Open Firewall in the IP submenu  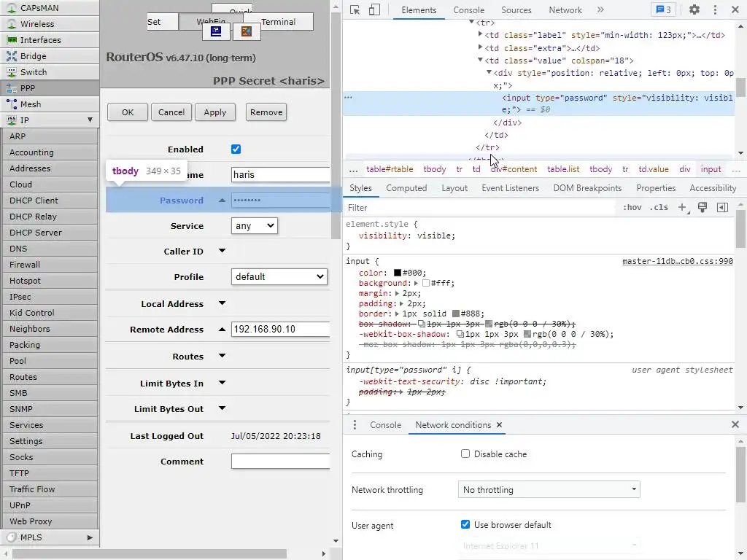point(50,264)
